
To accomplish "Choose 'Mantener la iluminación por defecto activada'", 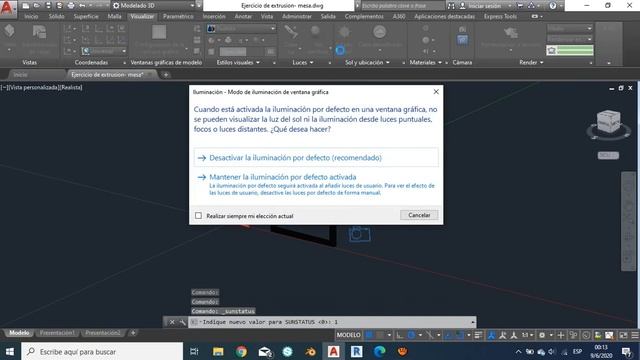I will (x=316, y=184).
